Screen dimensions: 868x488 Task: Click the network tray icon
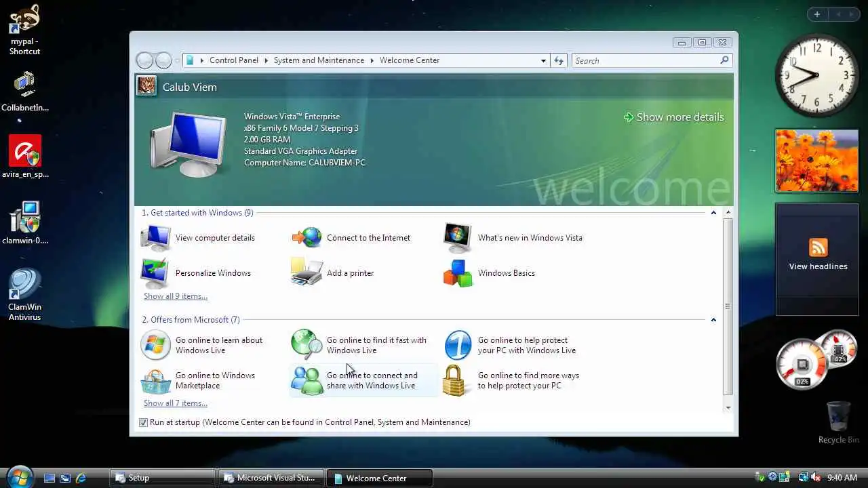click(803, 477)
